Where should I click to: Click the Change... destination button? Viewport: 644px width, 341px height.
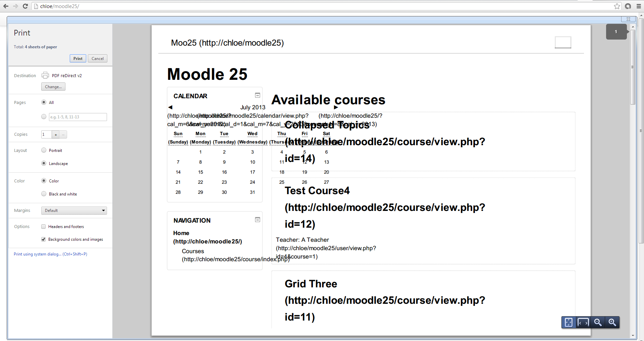point(53,87)
